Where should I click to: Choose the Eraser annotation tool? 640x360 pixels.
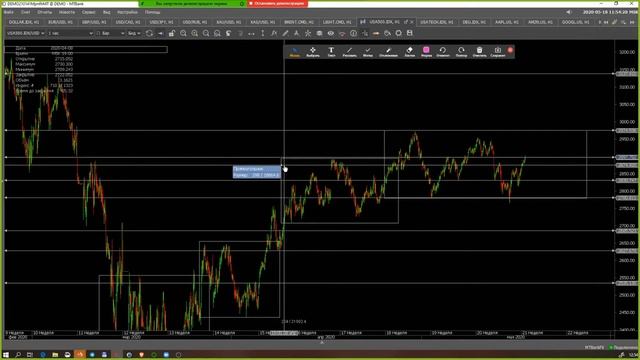click(409, 52)
